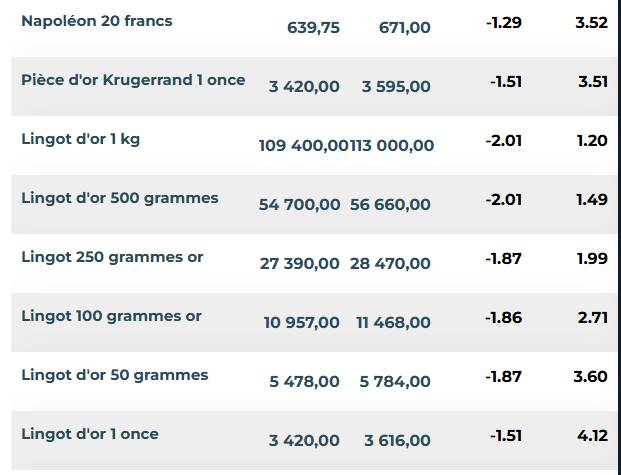Select the 3 595,00 Krugerrand price
621x475 pixels.
click(396, 87)
